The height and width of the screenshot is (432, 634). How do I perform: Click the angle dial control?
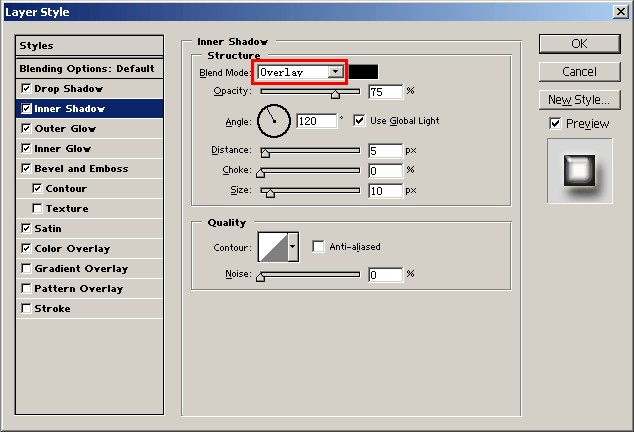click(273, 122)
